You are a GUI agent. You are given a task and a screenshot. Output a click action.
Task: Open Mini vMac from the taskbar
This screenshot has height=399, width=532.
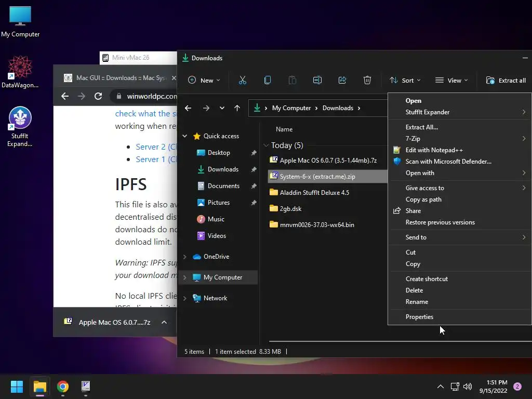(86, 387)
